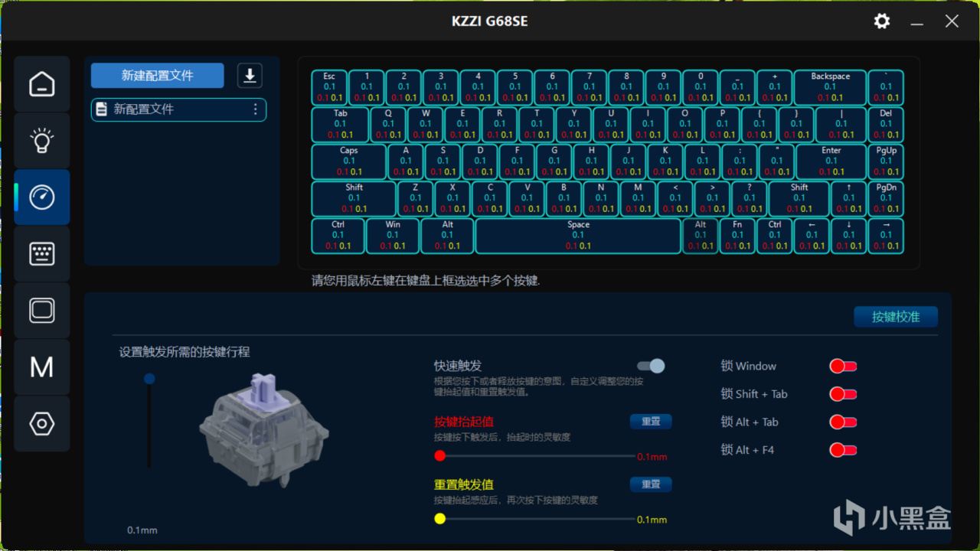Open the lightbulb lighting page
The width and height of the screenshot is (980, 551).
click(42, 141)
